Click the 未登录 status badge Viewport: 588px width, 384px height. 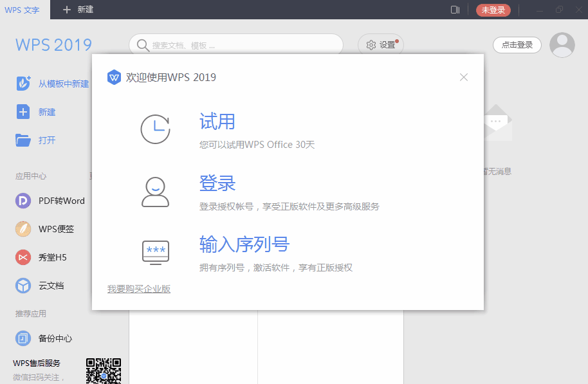point(493,10)
